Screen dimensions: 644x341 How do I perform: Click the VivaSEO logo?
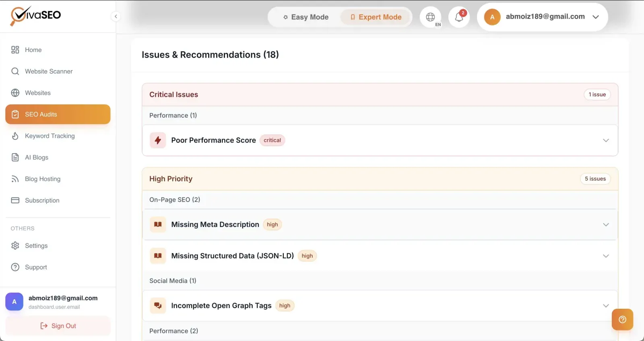(35, 16)
